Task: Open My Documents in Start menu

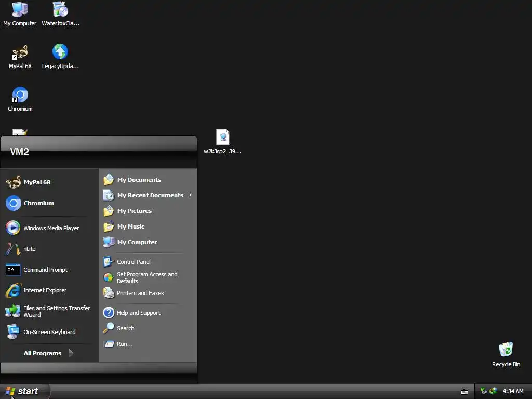Action: pos(148,180)
